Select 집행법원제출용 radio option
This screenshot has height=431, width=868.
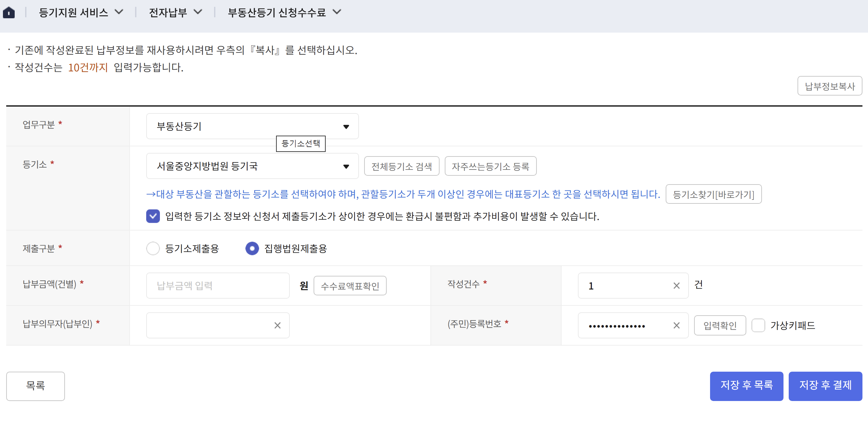click(x=252, y=248)
